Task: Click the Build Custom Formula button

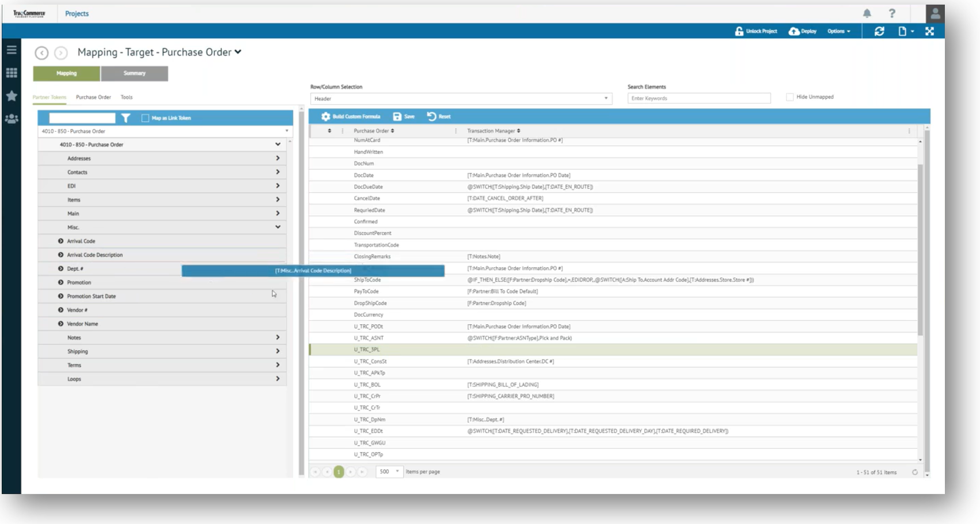Action: tap(351, 116)
